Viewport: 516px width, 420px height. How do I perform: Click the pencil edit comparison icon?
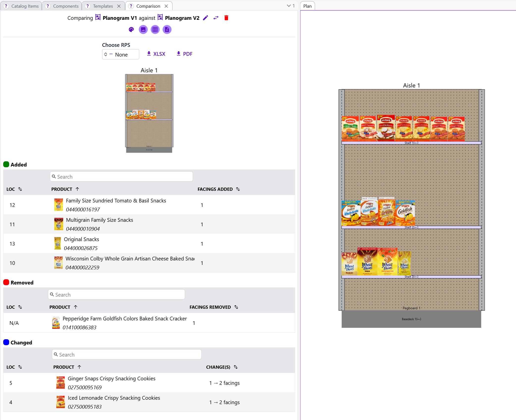(x=205, y=18)
